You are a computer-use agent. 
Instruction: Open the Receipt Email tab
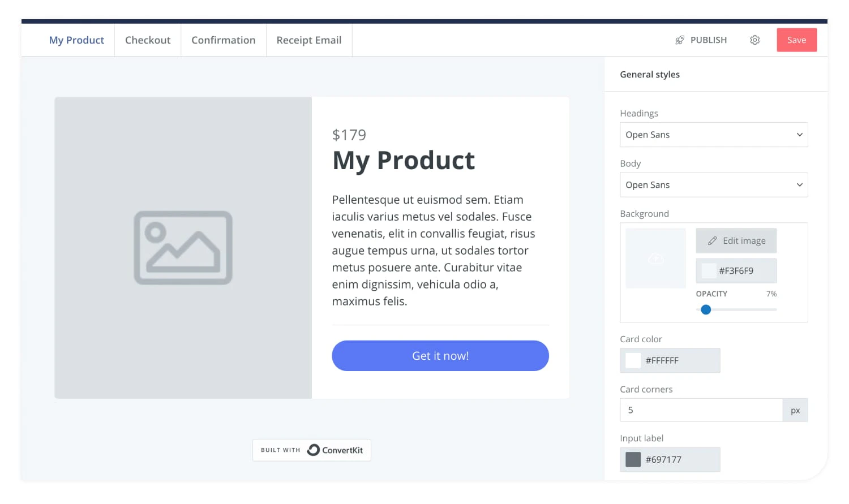point(308,40)
